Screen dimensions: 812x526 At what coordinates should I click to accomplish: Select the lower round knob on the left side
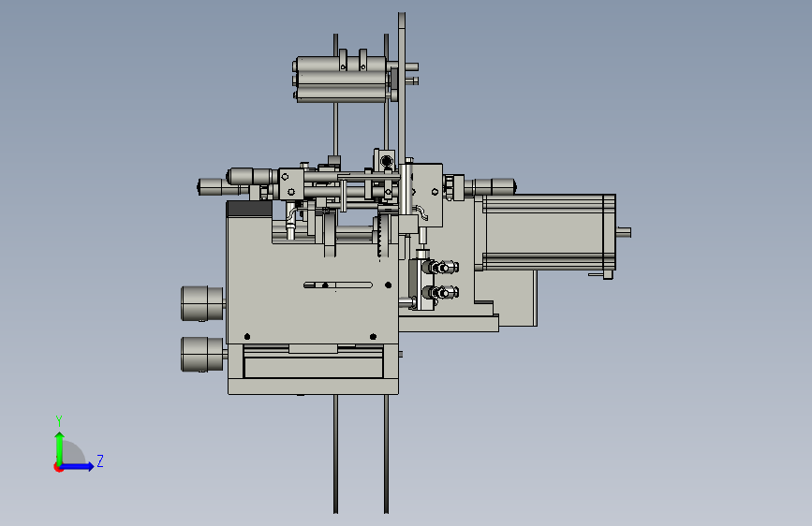click(202, 354)
